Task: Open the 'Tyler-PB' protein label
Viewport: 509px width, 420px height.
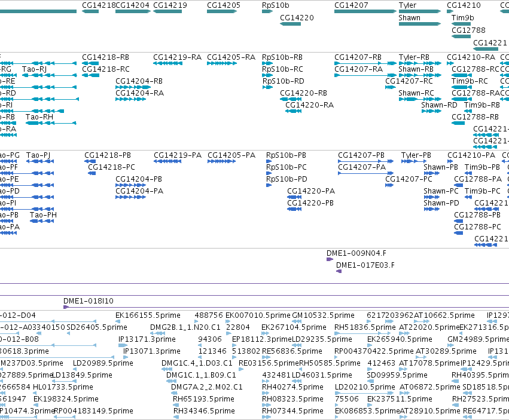Action: coord(416,155)
